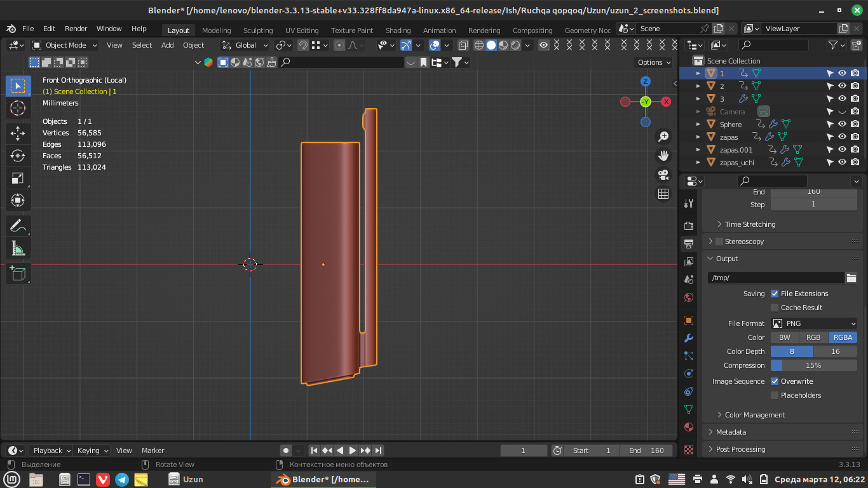Toggle the Cache Result checkbox

click(x=775, y=308)
